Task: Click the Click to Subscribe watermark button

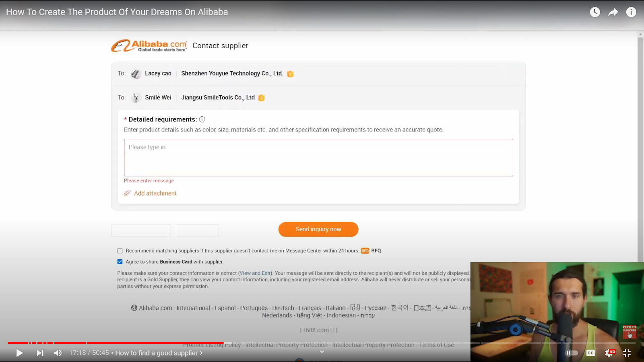Action: coord(630,332)
